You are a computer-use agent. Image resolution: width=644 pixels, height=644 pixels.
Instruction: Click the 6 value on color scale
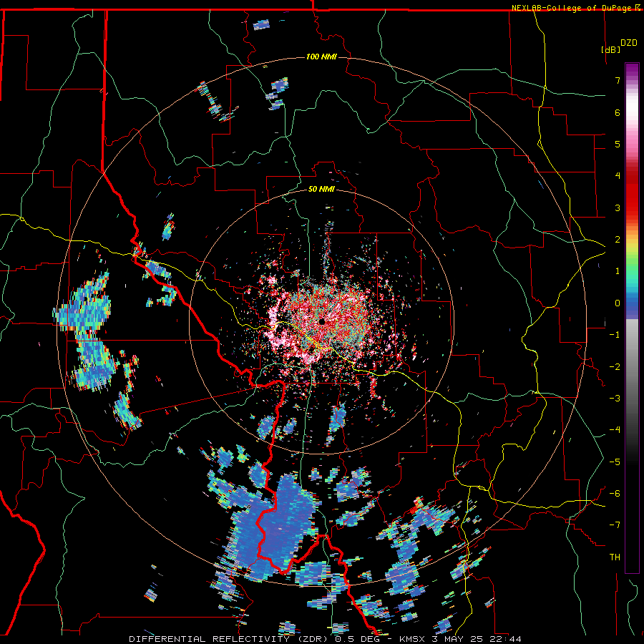click(618, 112)
